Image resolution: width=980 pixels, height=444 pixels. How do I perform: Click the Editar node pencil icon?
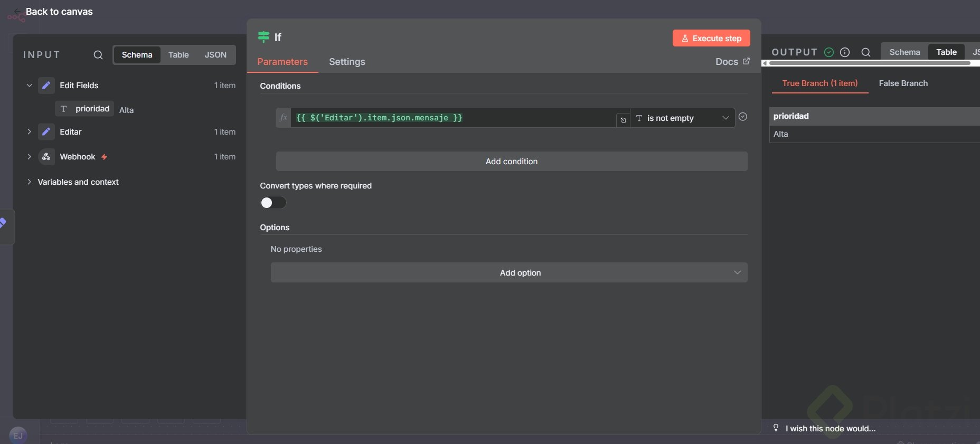coord(46,132)
